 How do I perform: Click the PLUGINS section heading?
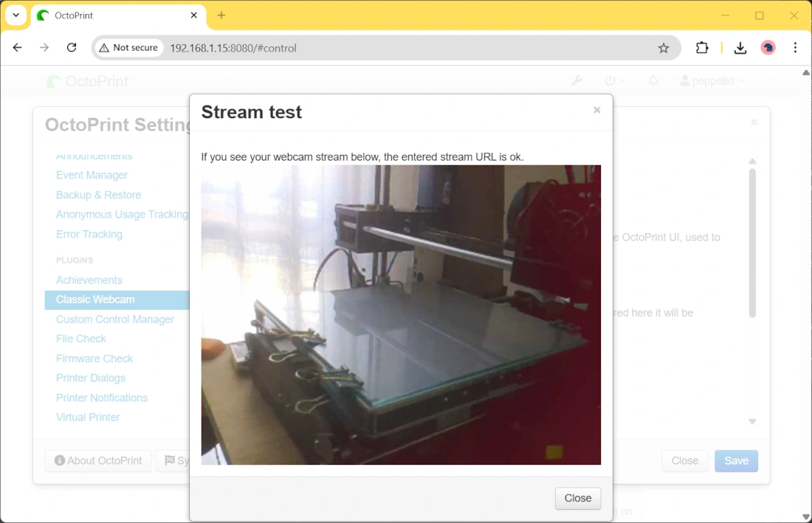point(75,260)
